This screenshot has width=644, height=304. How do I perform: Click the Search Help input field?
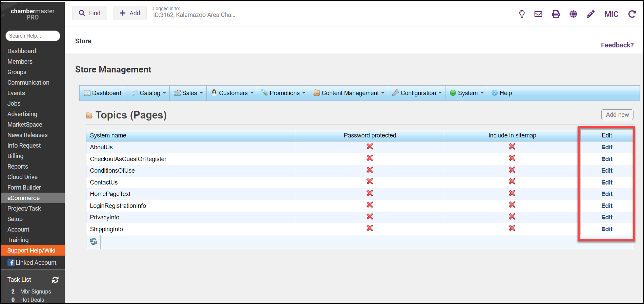click(33, 36)
